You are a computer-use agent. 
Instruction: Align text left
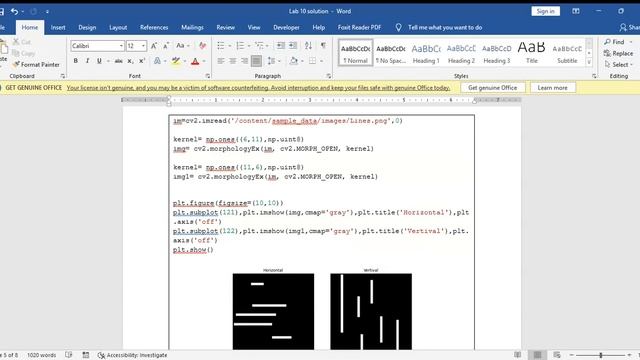tap(221, 61)
